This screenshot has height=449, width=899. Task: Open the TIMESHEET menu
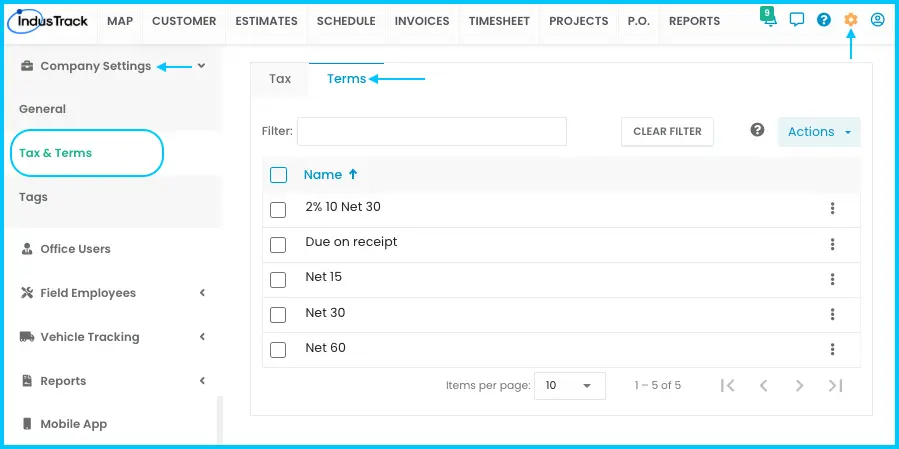(x=499, y=21)
